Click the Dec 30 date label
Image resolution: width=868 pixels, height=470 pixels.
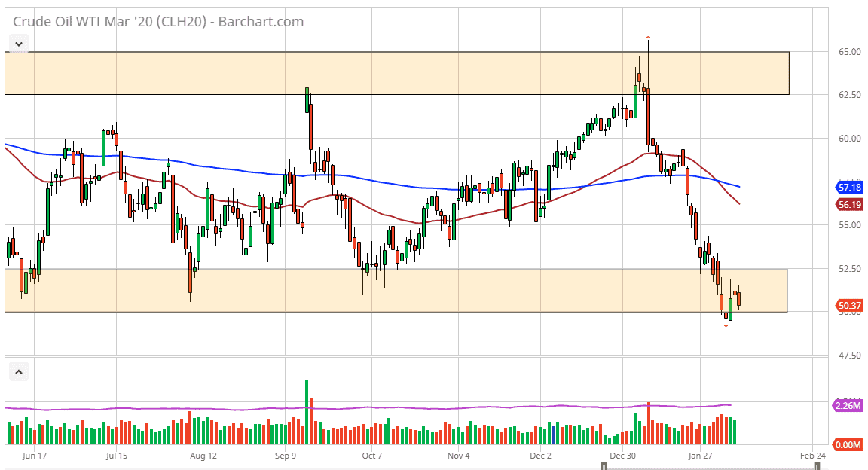(x=623, y=456)
